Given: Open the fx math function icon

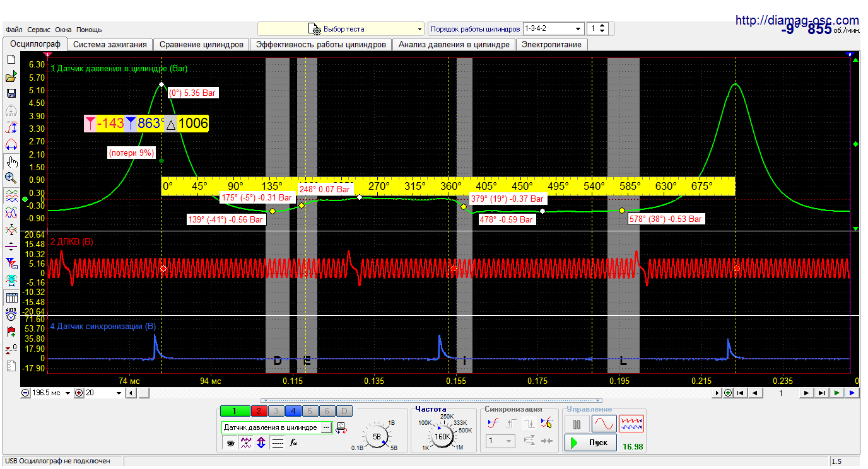Looking at the screenshot, I should pyautogui.click(x=293, y=443).
